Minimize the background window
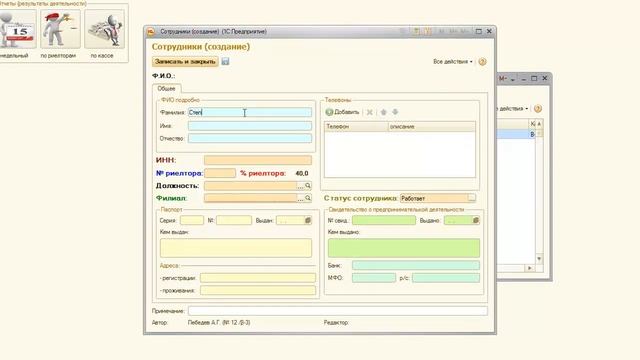Screen dimensions: 640x360 pos(524,78)
